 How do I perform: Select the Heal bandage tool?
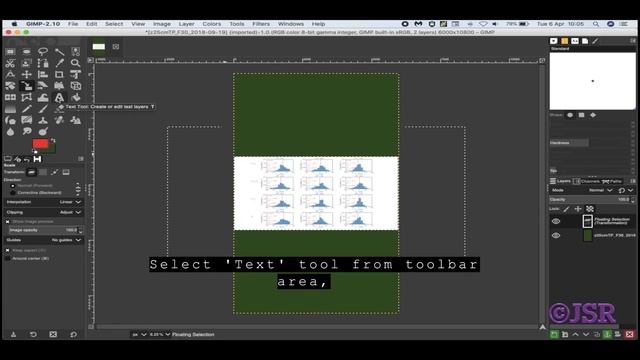(x=59, y=120)
